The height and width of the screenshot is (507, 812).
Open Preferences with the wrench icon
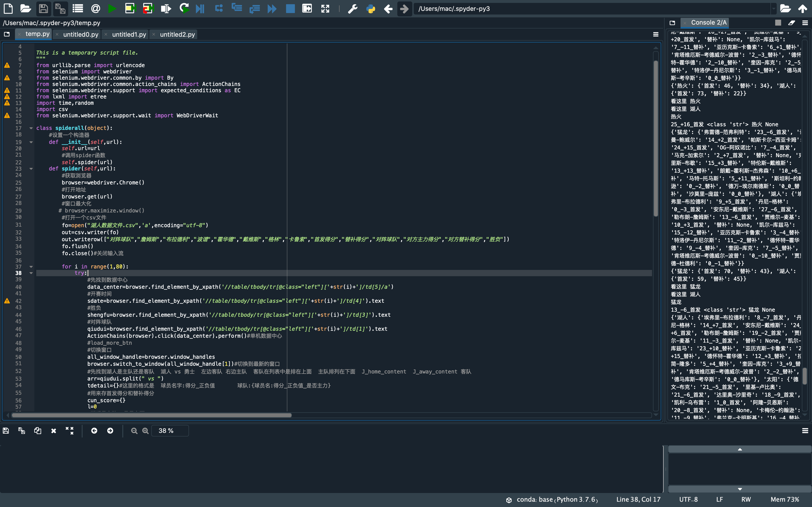pyautogui.click(x=352, y=8)
